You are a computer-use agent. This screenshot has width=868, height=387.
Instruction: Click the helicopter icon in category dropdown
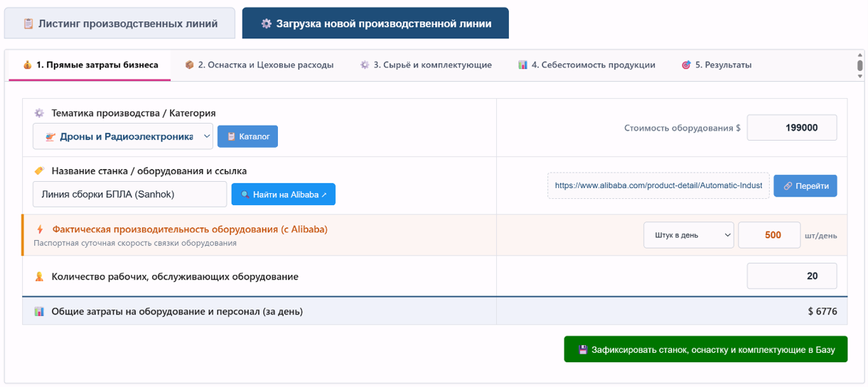pos(50,137)
